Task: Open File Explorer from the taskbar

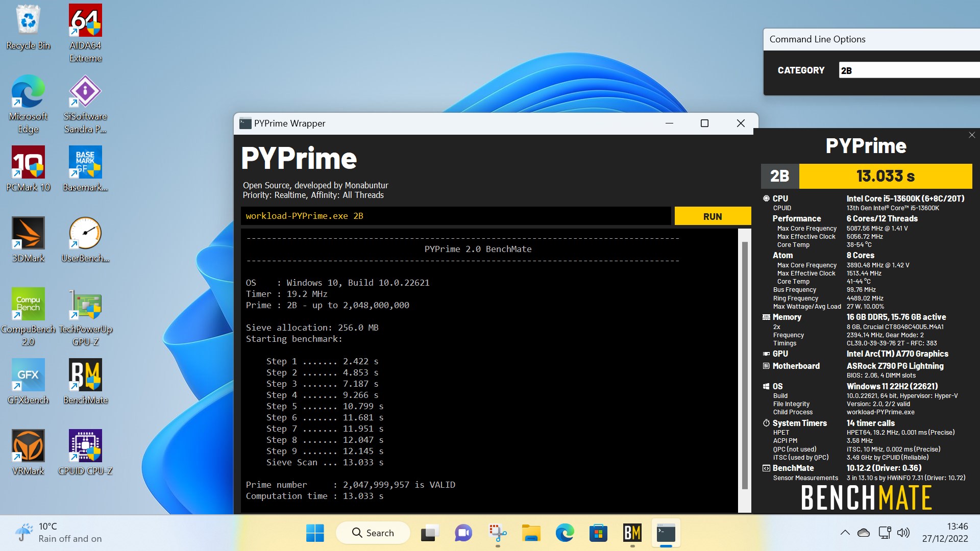Action: tap(531, 533)
